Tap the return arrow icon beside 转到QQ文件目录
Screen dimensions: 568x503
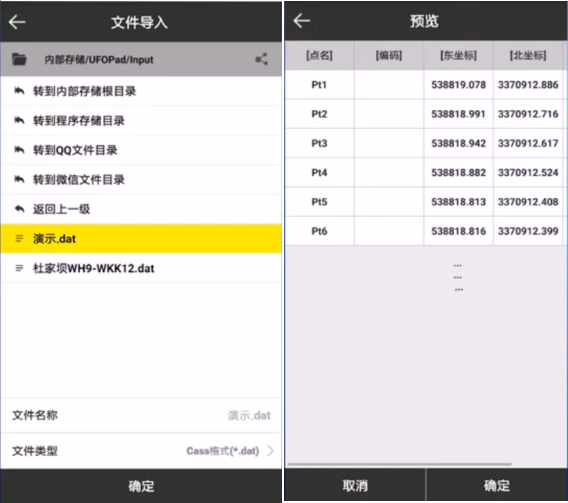(19, 150)
